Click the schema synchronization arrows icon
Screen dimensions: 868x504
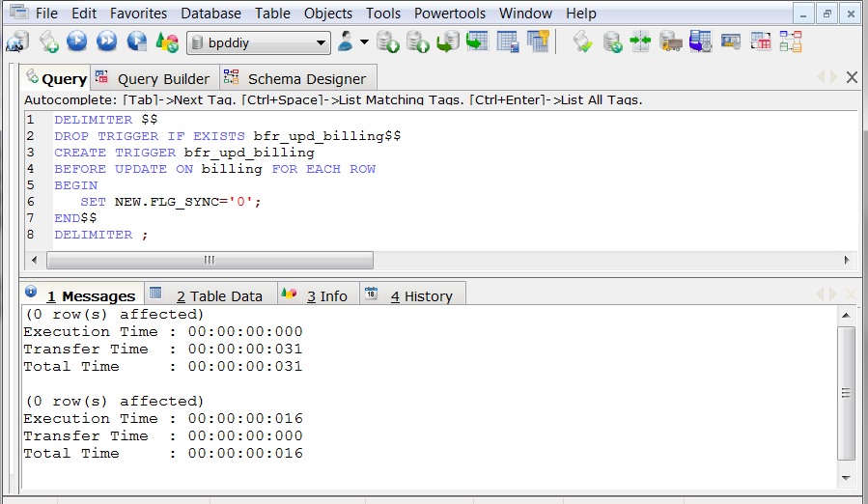[640, 42]
